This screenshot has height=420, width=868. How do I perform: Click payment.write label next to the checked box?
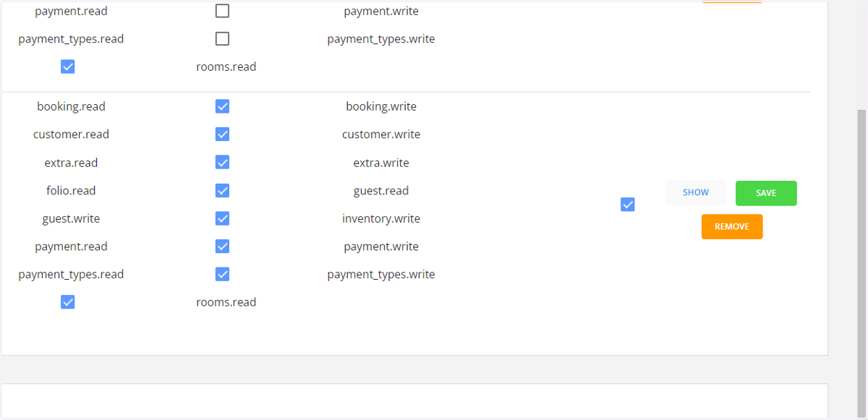pos(381,247)
